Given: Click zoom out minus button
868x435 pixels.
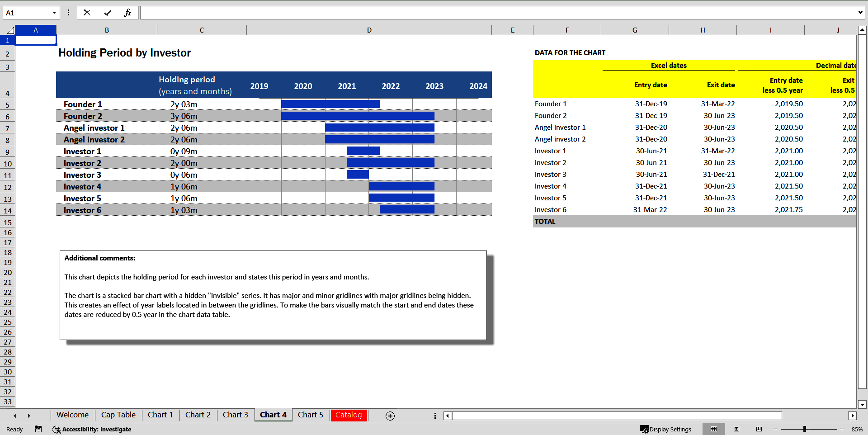Looking at the screenshot, I should (776, 429).
